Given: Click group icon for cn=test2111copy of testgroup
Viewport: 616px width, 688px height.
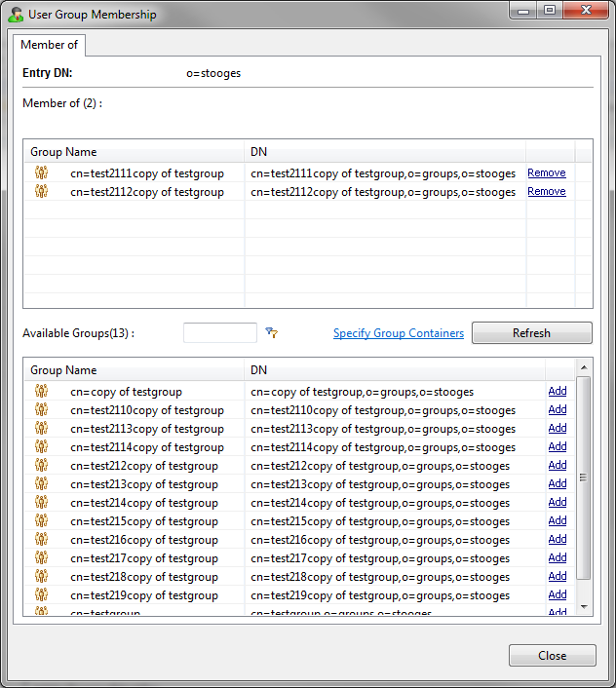Looking at the screenshot, I should coord(41,173).
